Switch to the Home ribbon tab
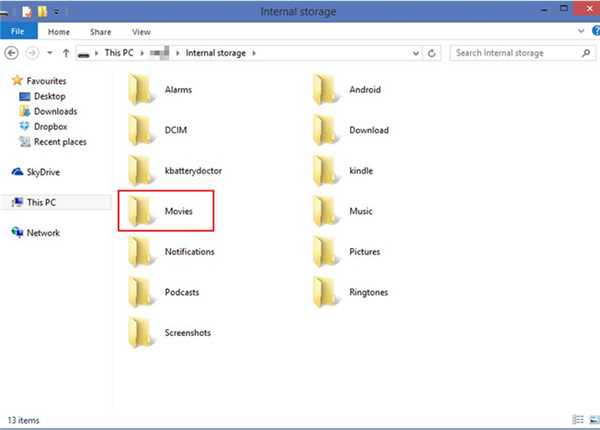 [x=59, y=32]
